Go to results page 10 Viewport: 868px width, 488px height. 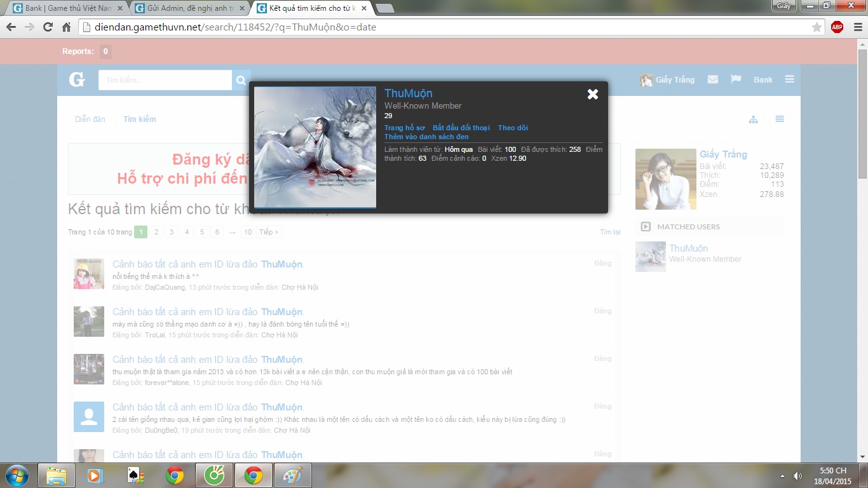[x=247, y=232]
